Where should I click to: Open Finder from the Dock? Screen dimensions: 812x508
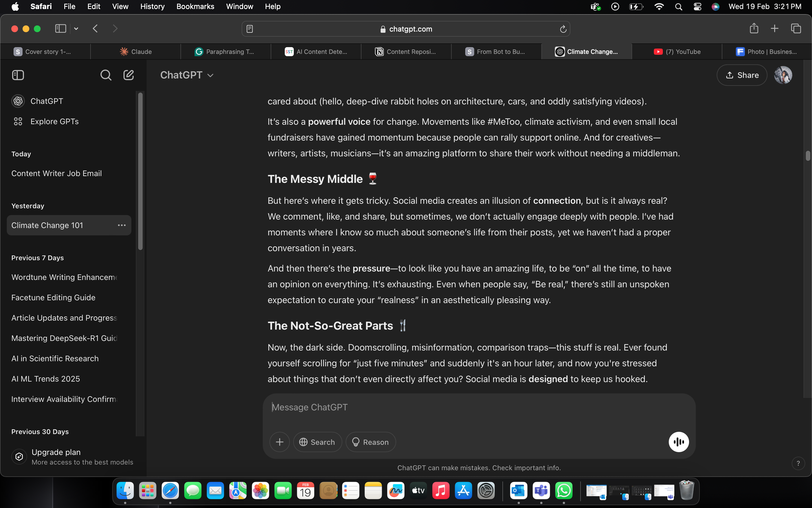tap(125, 491)
